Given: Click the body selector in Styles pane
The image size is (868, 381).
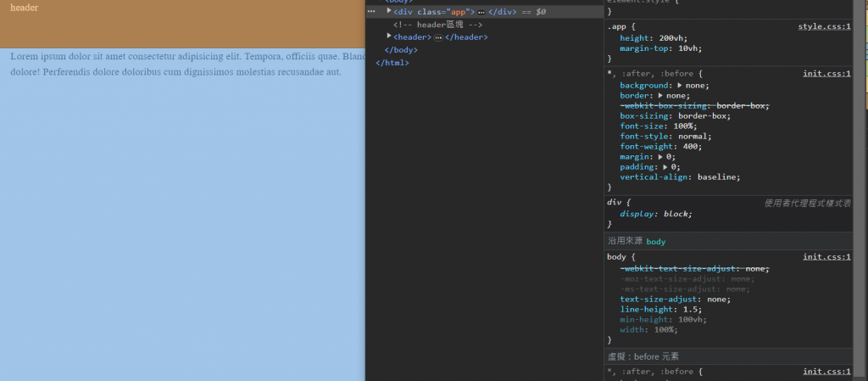Looking at the screenshot, I should click(616, 257).
